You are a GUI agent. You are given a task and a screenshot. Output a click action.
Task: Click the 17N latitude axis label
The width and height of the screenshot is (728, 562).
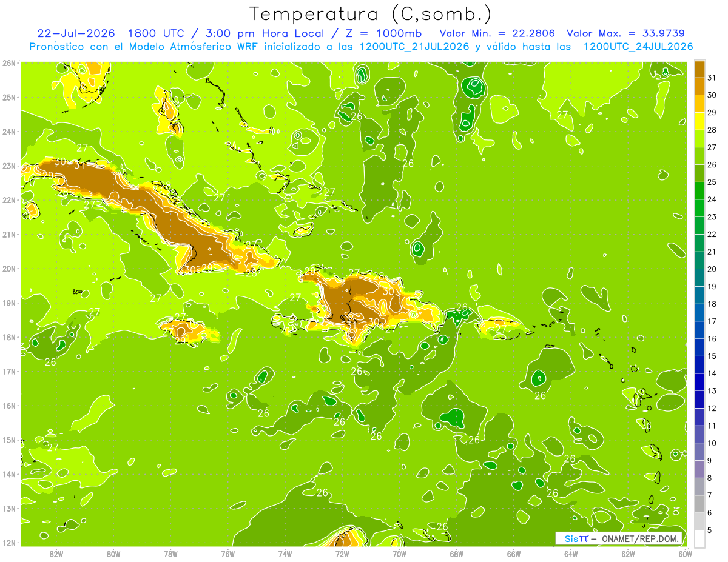pos(8,371)
